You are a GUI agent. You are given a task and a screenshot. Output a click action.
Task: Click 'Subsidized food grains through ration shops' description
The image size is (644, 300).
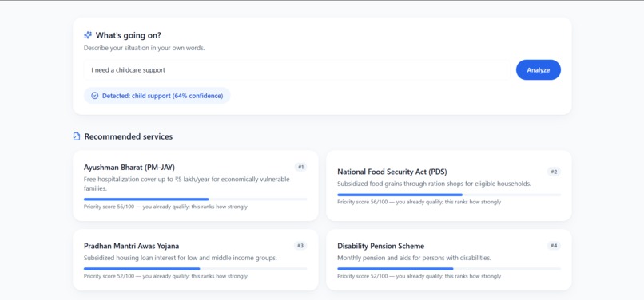[434, 184]
